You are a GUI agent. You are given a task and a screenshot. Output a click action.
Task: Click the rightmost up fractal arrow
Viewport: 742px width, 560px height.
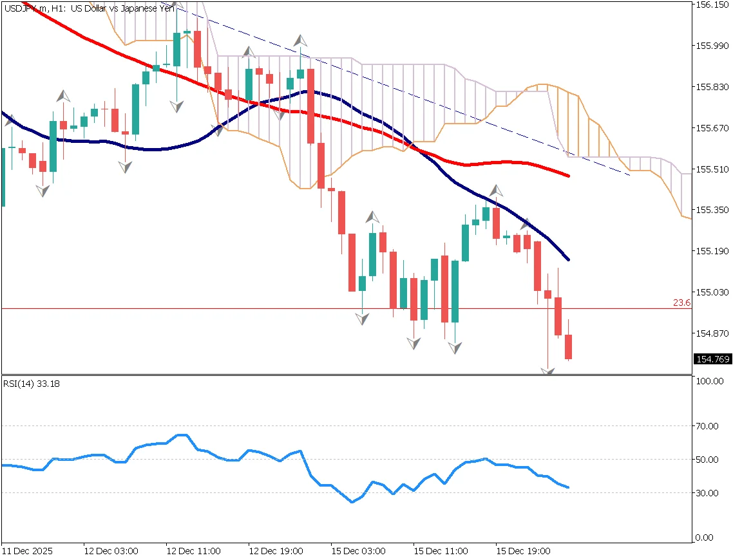click(526, 224)
